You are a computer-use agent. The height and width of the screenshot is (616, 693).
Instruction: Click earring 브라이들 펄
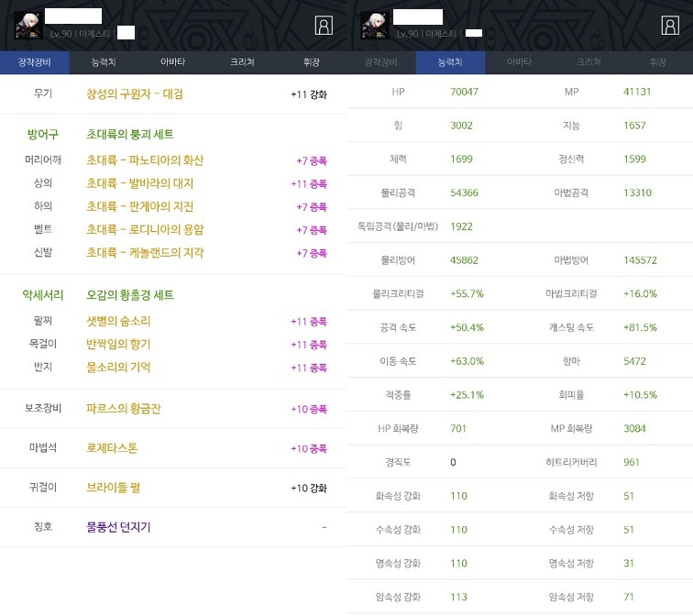(113, 488)
